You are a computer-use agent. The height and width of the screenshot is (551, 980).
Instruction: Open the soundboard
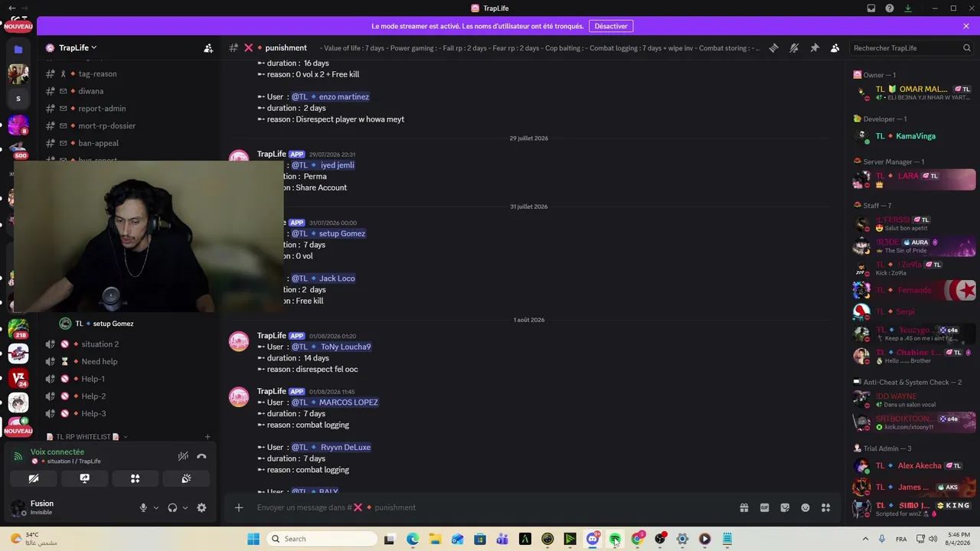pos(186,478)
